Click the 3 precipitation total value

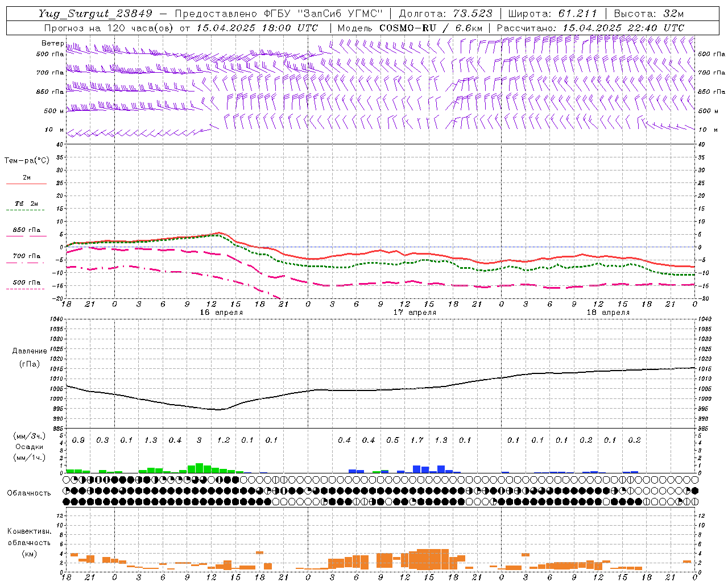pyautogui.click(x=199, y=440)
